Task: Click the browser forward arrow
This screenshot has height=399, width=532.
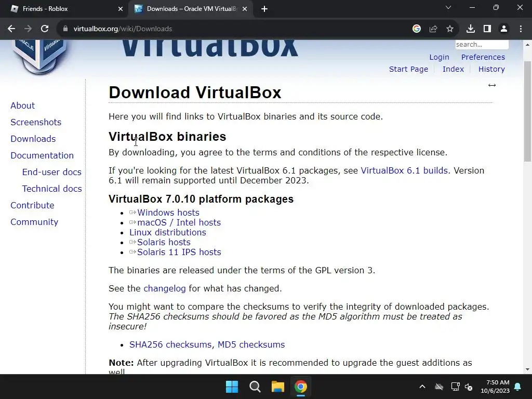Action: tap(28, 29)
